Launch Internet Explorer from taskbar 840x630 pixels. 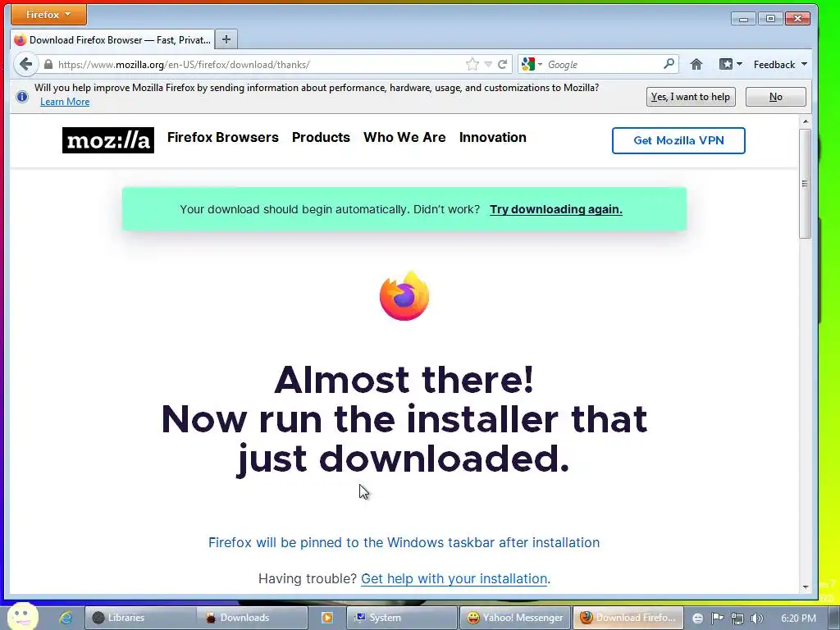point(66,618)
